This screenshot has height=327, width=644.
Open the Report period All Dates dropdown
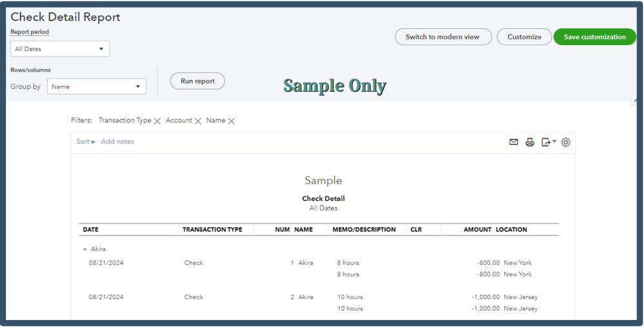tap(60, 49)
